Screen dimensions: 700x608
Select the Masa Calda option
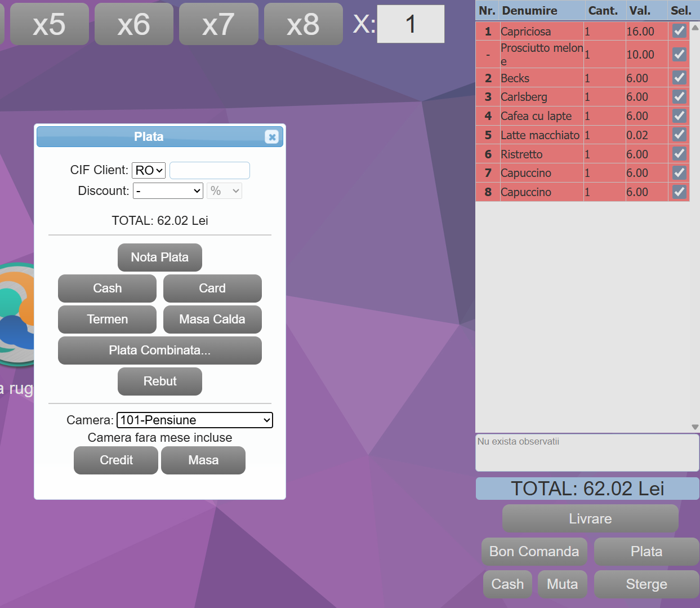pyautogui.click(x=212, y=319)
